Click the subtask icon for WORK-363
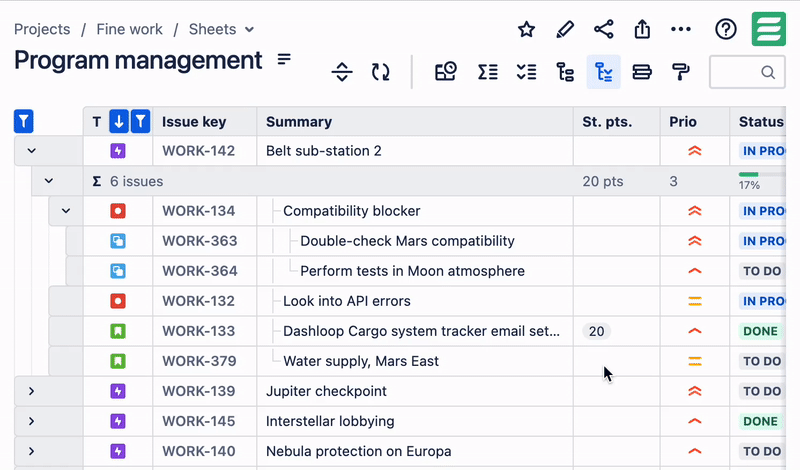The width and height of the screenshot is (800, 470). click(118, 241)
